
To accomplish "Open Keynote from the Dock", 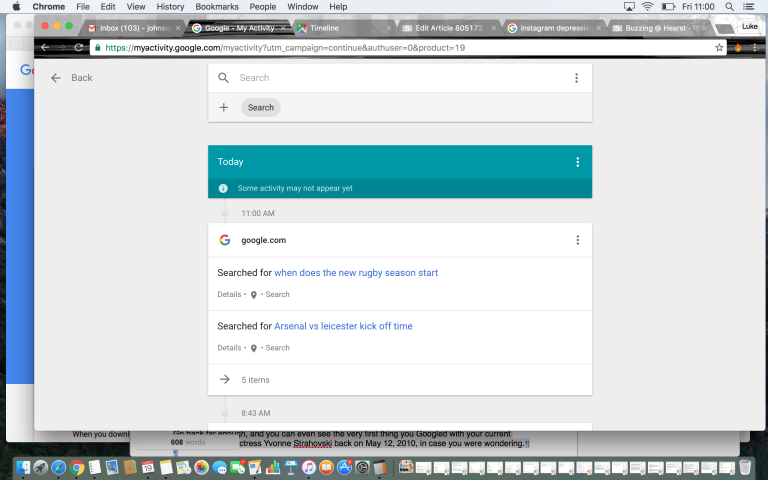I will 291,467.
